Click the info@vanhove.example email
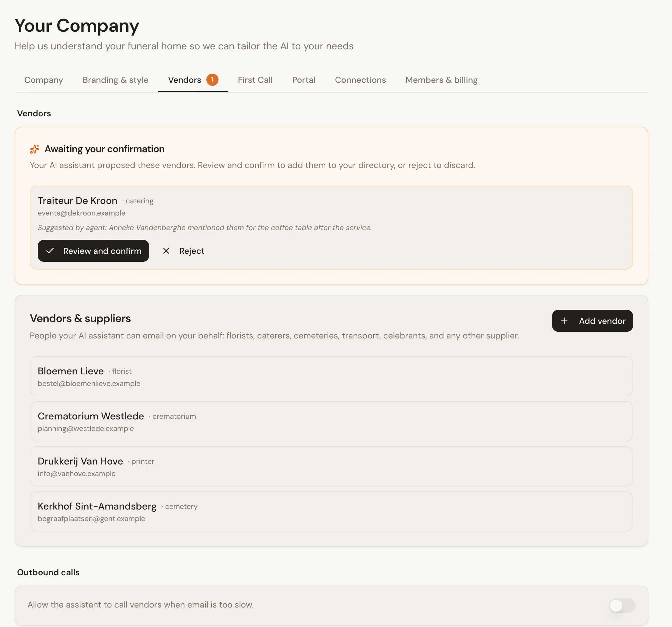 click(x=77, y=473)
